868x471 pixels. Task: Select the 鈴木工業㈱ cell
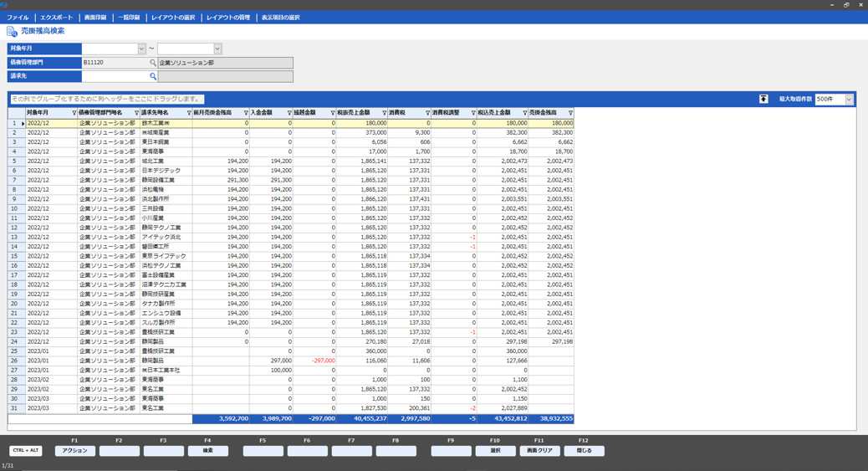(166, 123)
